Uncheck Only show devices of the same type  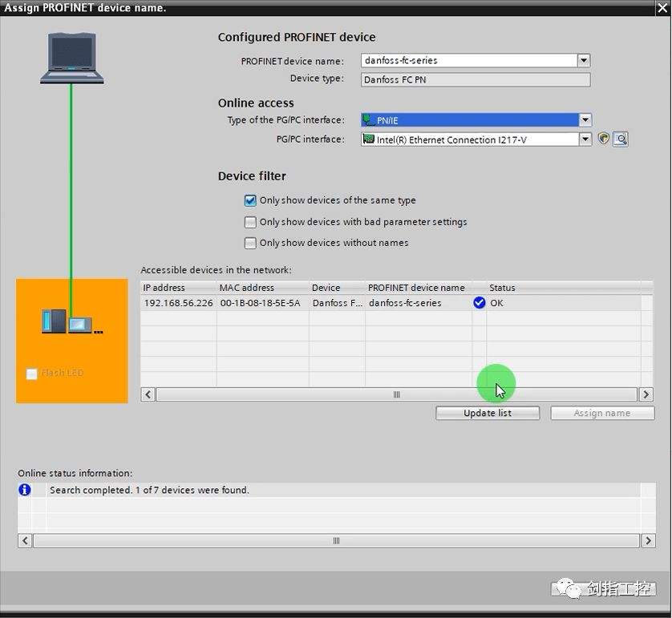[x=251, y=200]
